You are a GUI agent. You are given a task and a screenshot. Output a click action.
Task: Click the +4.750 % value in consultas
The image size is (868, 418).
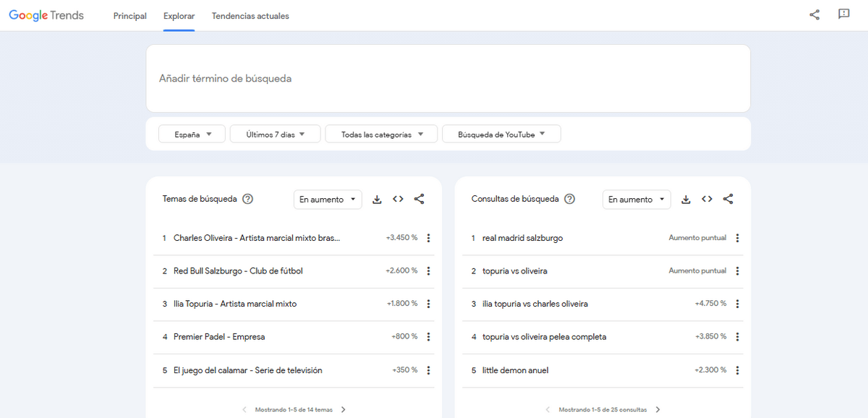coord(711,304)
